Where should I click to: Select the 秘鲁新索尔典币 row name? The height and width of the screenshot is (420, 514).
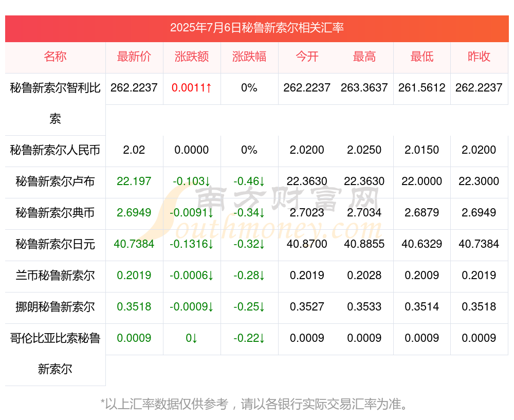click(x=55, y=213)
